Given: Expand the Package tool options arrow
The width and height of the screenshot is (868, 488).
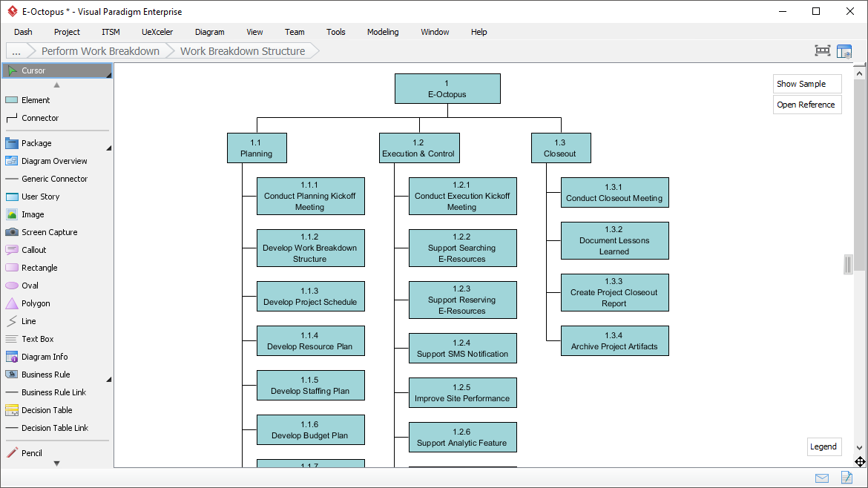Looking at the screenshot, I should point(108,148).
